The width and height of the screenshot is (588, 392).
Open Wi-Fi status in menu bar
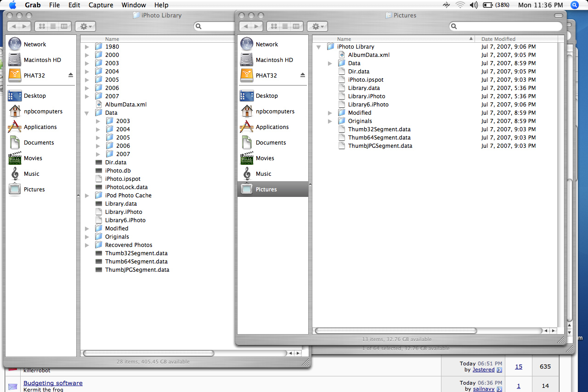tap(460, 5)
